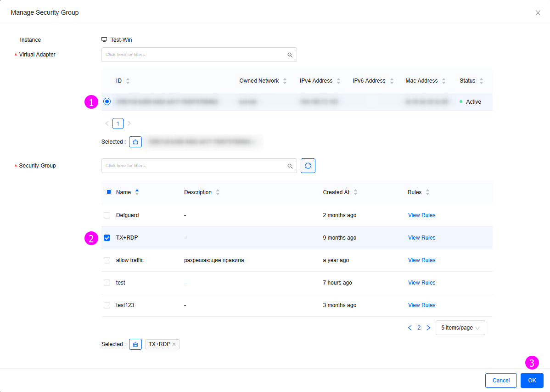Open the 5 items/page dropdown
Image resolution: width=550 pixels, height=392 pixels.
pyautogui.click(x=460, y=328)
